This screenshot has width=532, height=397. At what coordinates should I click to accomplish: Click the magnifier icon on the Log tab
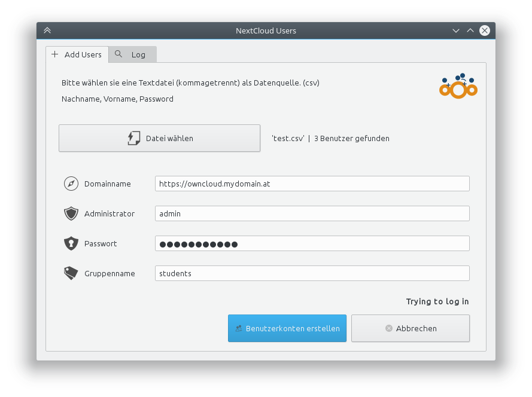coord(118,54)
